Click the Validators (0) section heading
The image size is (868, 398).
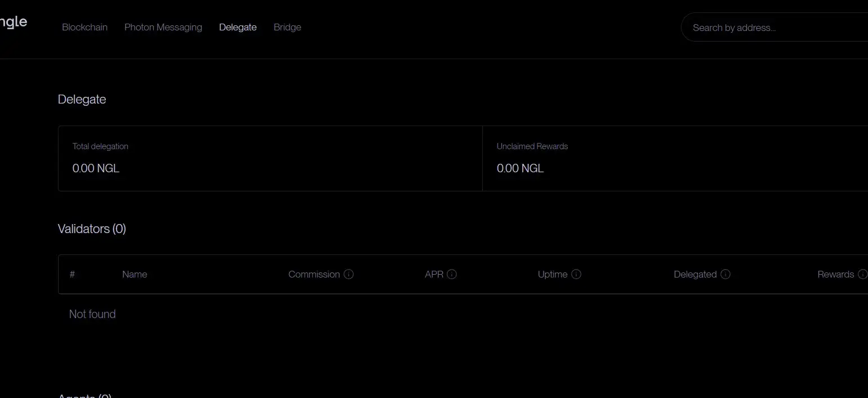(92, 229)
